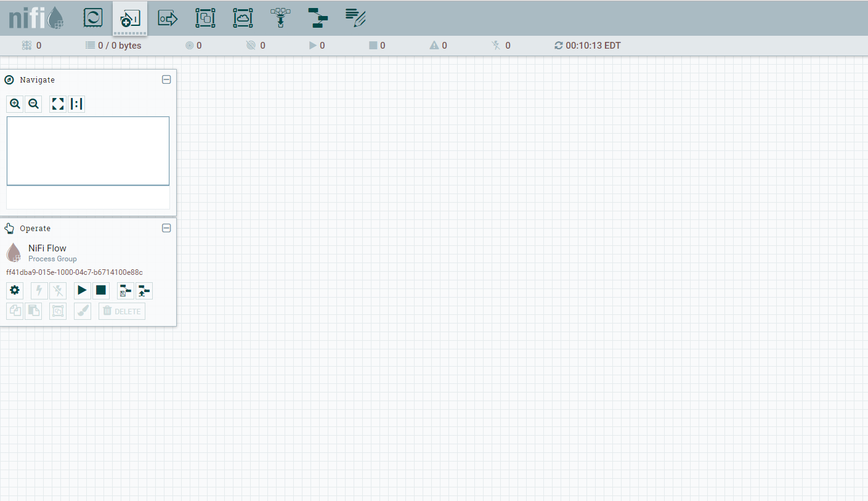Click the invalid components warning icon
This screenshot has width=868, height=501.
[x=434, y=46]
